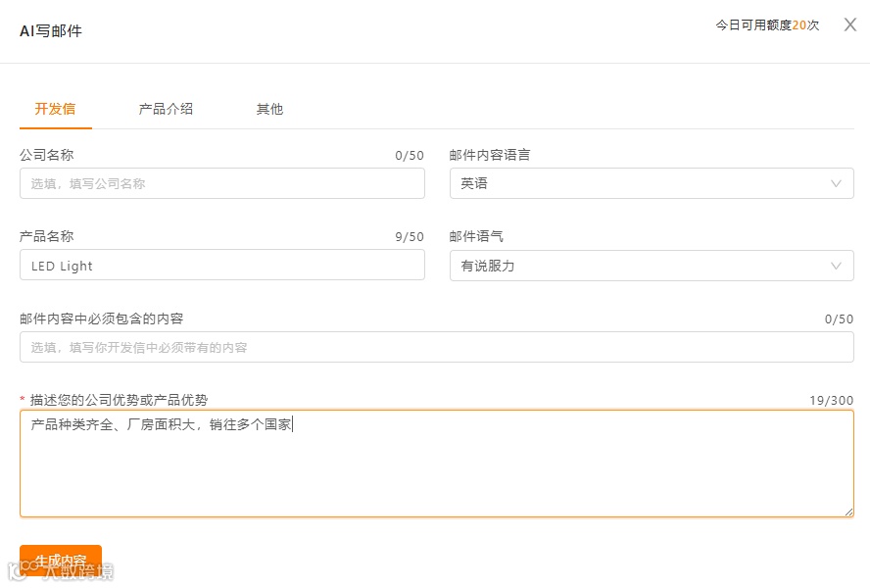This screenshot has width=870, height=588.
Task: Click the 产品名称 field containing LED Light
Action: (222, 266)
